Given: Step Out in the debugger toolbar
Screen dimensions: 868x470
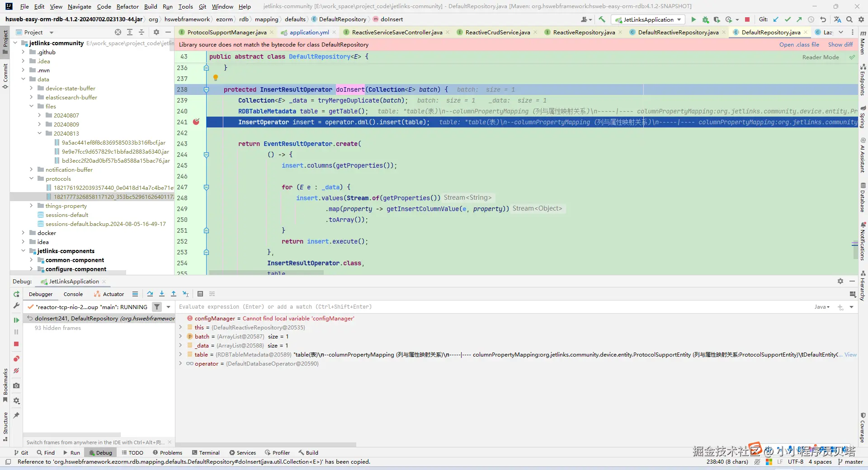Looking at the screenshot, I should (x=174, y=294).
